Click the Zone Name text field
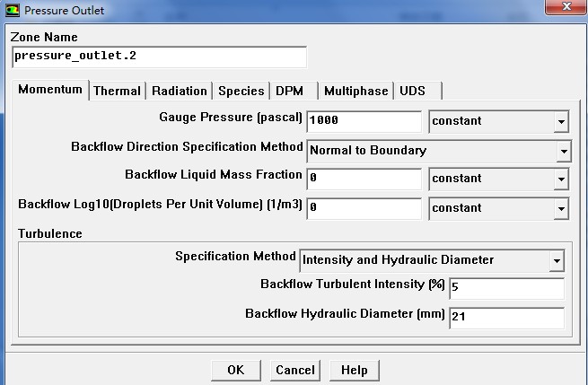Screen dimensions: 588x385 (x=159, y=56)
